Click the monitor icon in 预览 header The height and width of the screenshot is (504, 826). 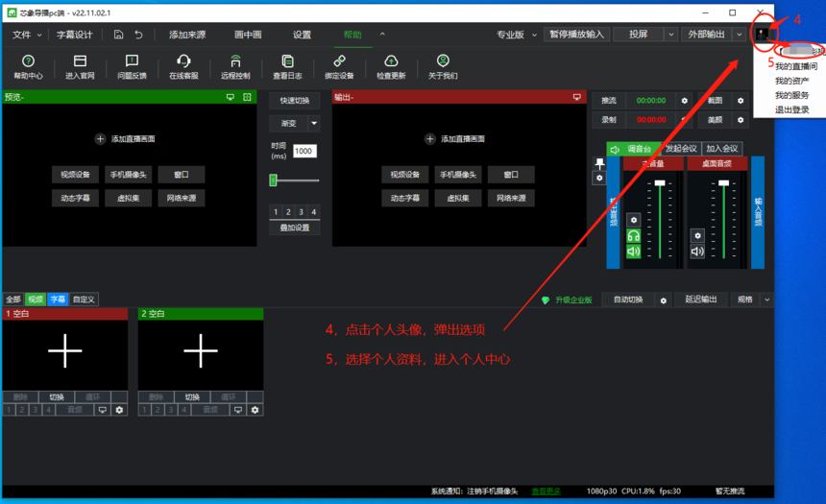[231, 97]
